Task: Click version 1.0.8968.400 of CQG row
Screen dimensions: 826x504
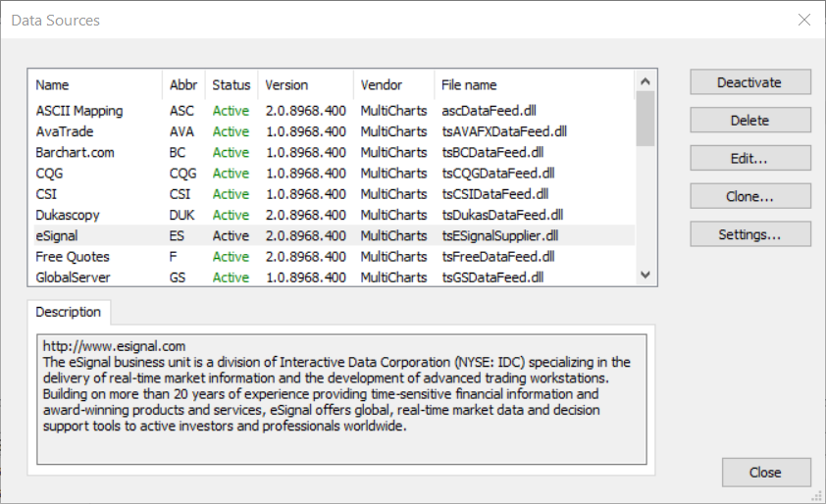Action: point(305,174)
